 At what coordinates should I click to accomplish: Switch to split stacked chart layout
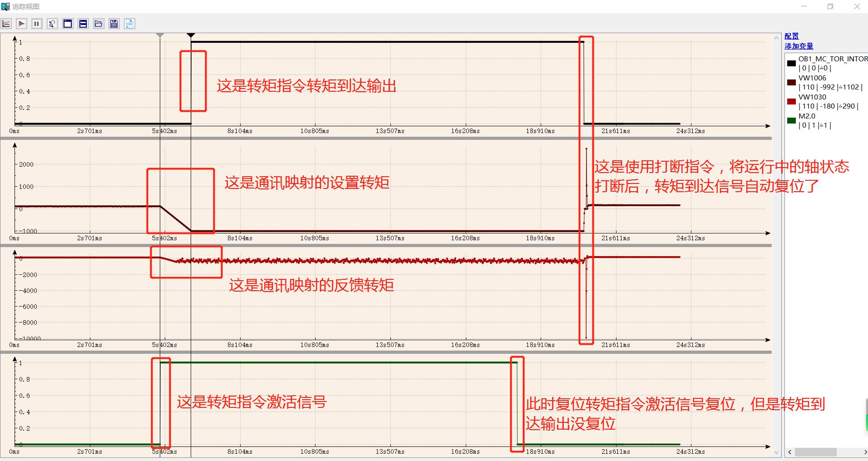[x=83, y=24]
